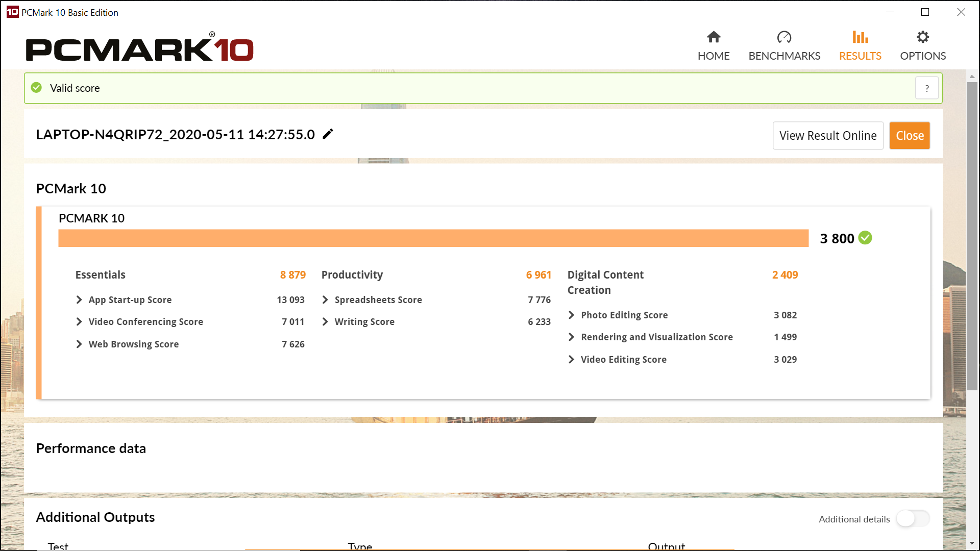Open Options via the gear icon
Screen dimensions: 980x551
tap(922, 37)
